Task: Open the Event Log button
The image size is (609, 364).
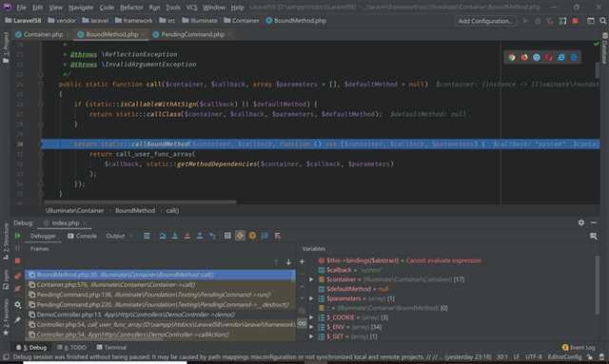Action: 579,347
